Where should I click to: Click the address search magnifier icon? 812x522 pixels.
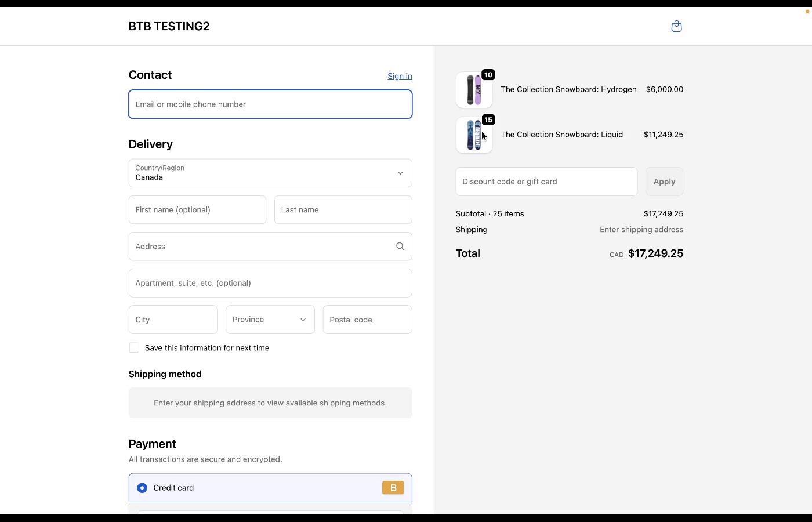point(400,246)
